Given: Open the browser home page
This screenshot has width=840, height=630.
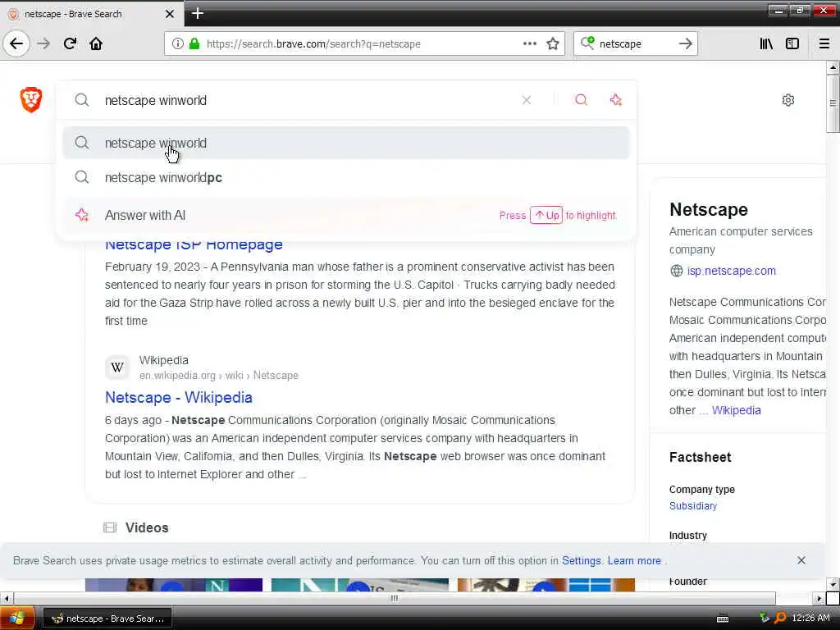Looking at the screenshot, I should [x=96, y=43].
